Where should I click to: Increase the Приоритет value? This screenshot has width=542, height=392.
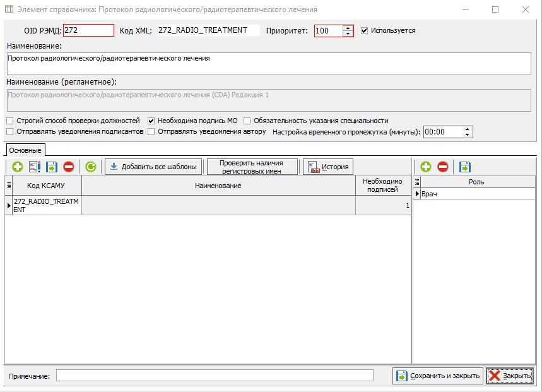pos(348,28)
